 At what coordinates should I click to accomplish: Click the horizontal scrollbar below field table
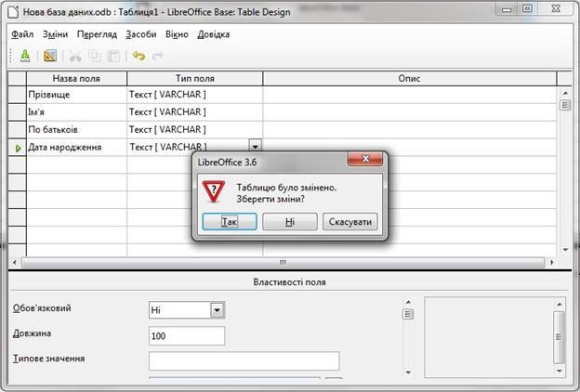pos(283,263)
